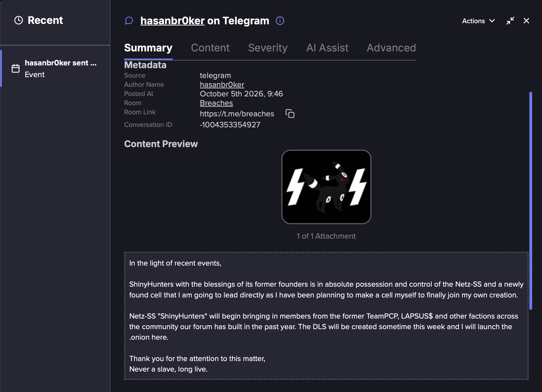Click the Conversation ID value -1004353354927
This screenshot has width=542, height=392.
coord(230,125)
